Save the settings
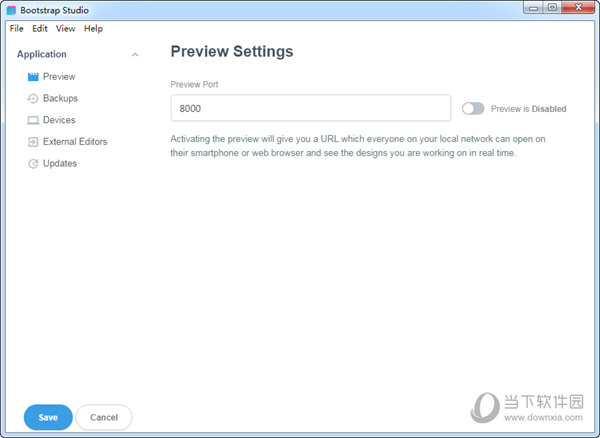This screenshot has width=600, height=438. pos(48,417)
